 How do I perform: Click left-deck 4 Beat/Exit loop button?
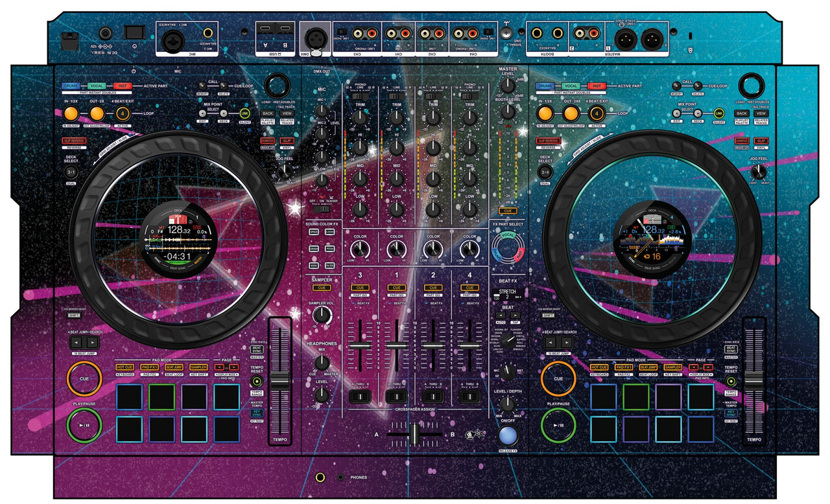pos(123,113)
